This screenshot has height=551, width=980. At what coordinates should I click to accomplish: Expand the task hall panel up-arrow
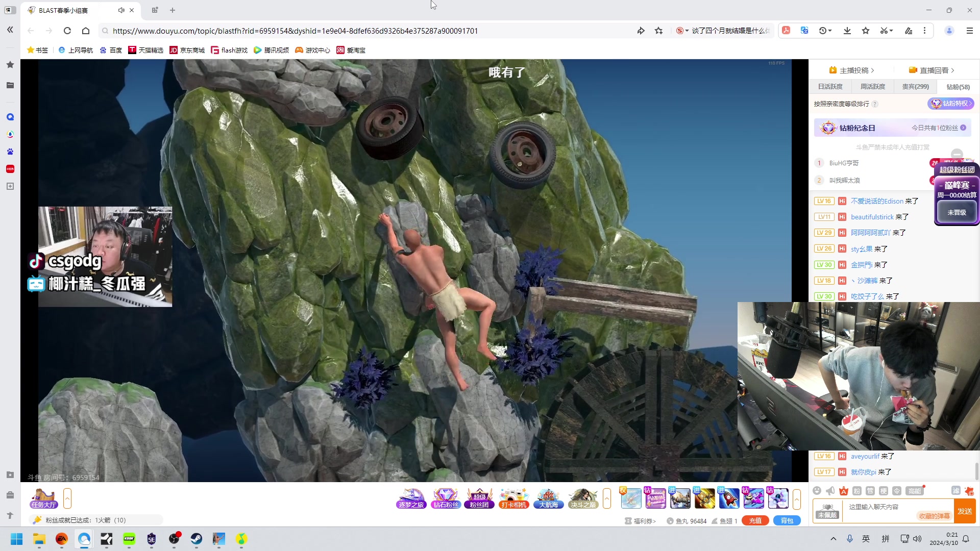tap(67, 498)
